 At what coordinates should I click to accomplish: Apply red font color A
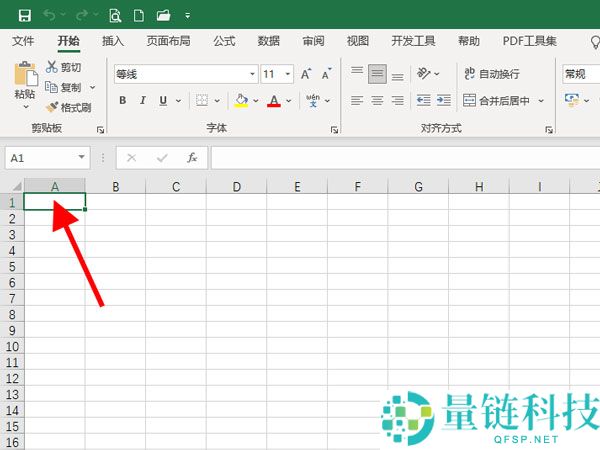274,100
